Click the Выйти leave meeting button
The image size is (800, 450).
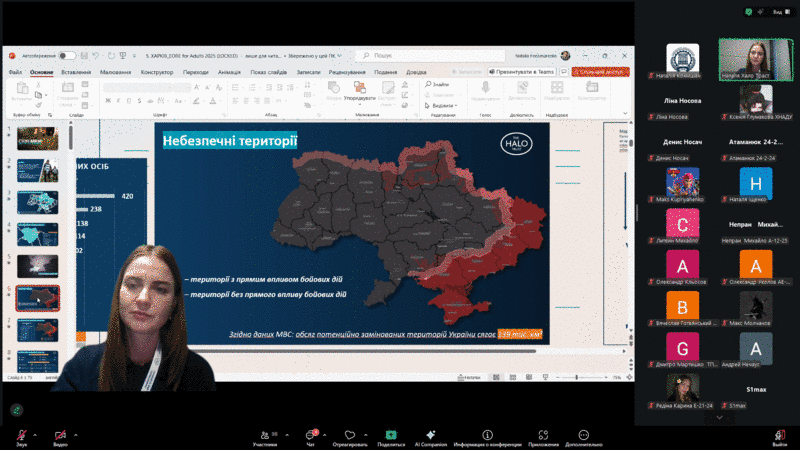tap(779, 435)
